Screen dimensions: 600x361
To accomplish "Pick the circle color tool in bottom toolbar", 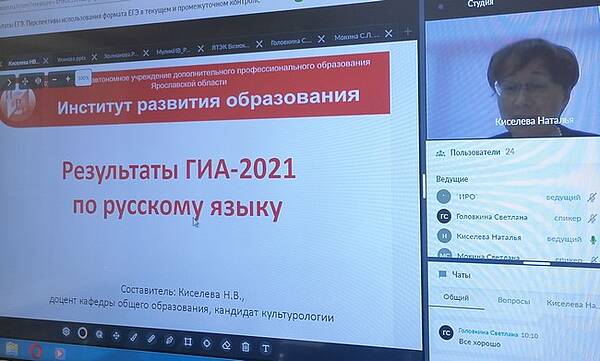I will click(82, 333).
